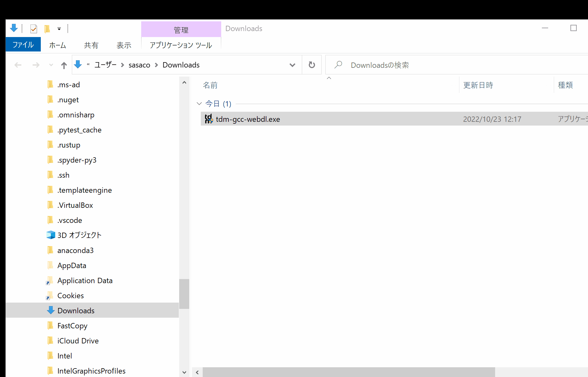This screenshot has height=377, width=588.
Task: Sort files by 更新日時 column header
Action: [478, 85]
